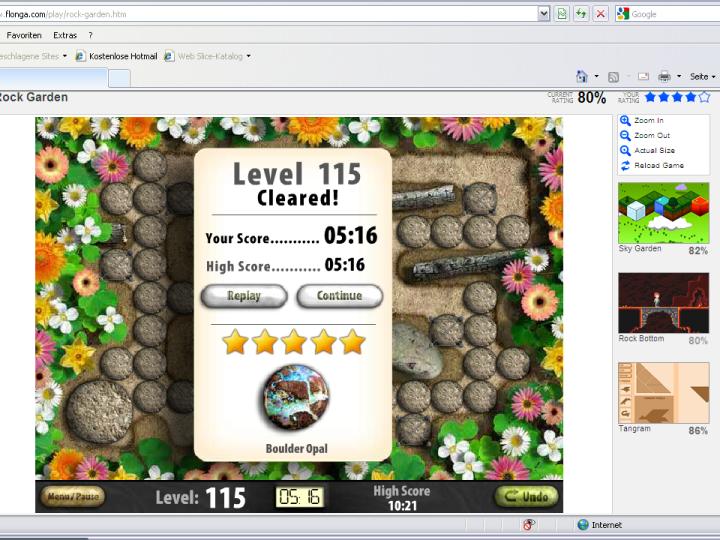Click the browser stop (red X) icon
This screenshot has width=720, height=540.
coord(600,13)
